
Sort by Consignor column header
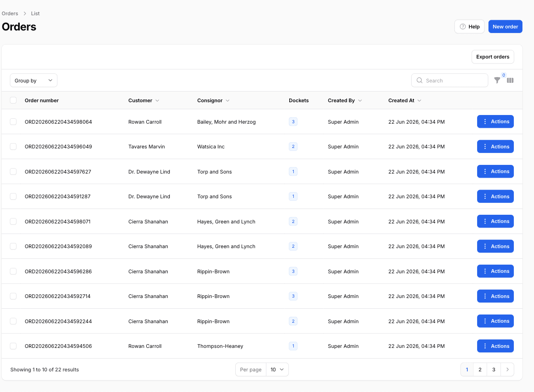[x=213, y=101]
